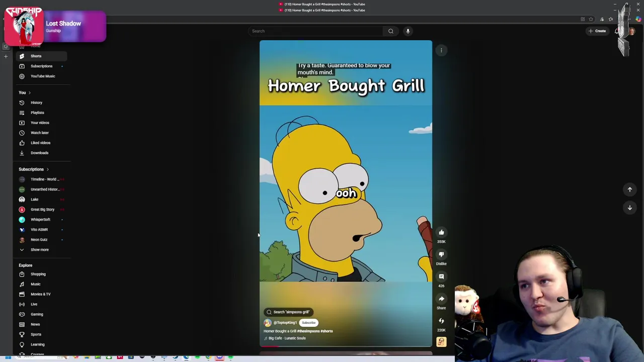Share the short
Viewport: 644px width, 362px height.
tap(441, 299)
